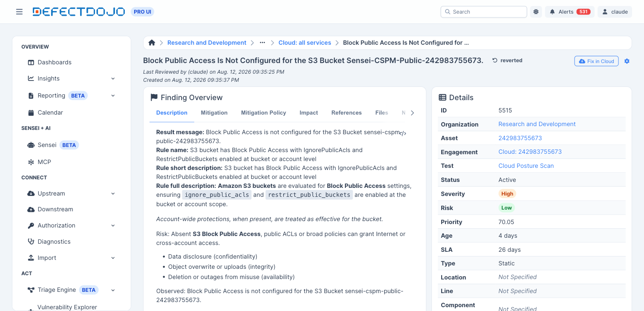Click the ignore_public_acls code text
Screen dimensions: 644x311
(x=217, y=195)
